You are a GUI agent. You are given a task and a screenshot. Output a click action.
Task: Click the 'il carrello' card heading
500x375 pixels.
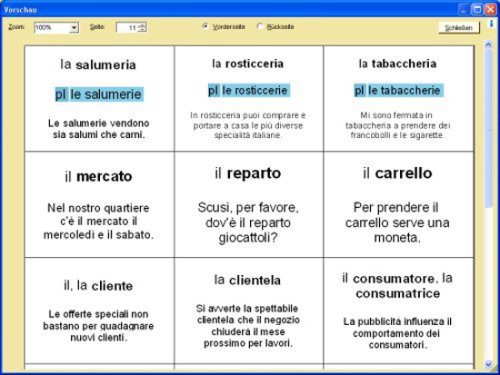pos(398,173)
